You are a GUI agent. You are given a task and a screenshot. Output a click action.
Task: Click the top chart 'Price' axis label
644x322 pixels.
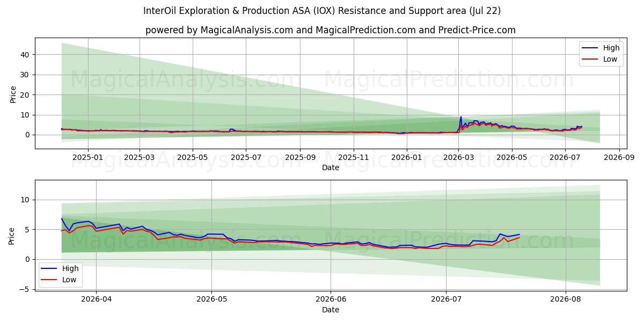coord(13,94)
